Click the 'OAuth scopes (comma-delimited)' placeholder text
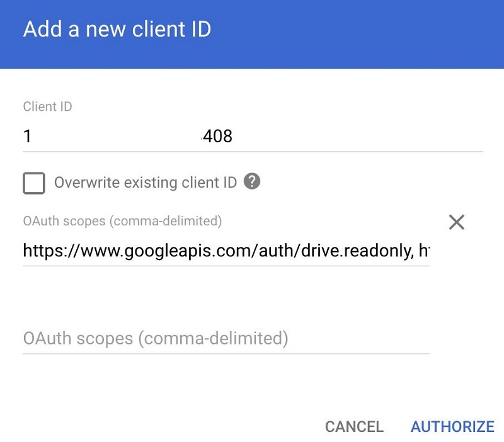The height and width of the screenshot is (442, 504). tap(156, 339)
